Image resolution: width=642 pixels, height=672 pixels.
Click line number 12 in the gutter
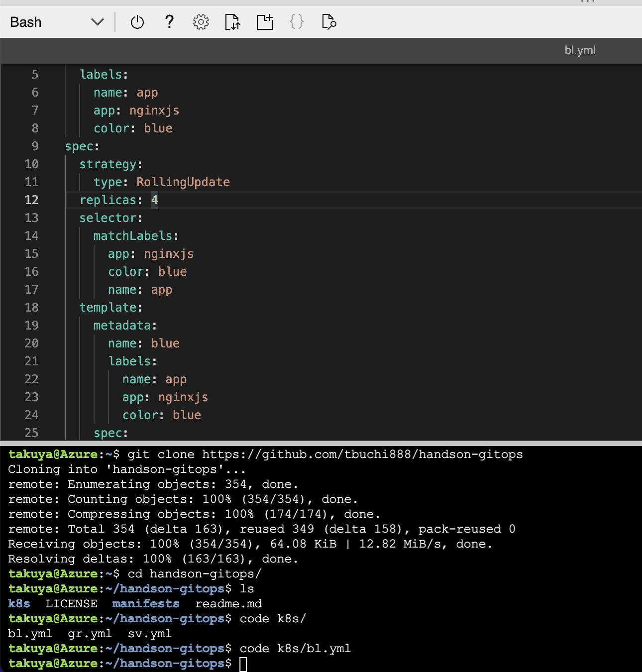[x=31, y=200]
